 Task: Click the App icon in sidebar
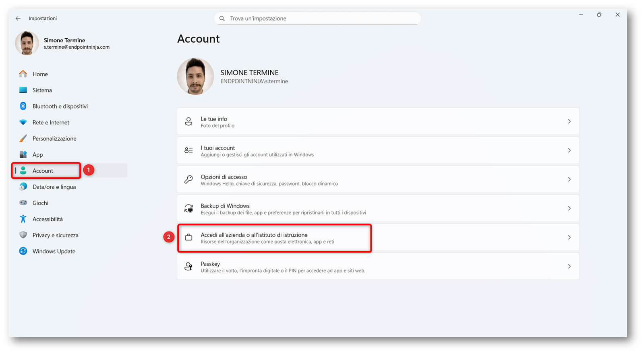pyautogui.click(x=23, y=154)
